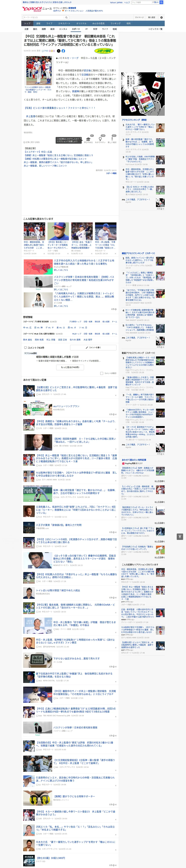This screenshot has width=186, height=868.
Task: Open the プロ野球トップ link
Action: 75,321
